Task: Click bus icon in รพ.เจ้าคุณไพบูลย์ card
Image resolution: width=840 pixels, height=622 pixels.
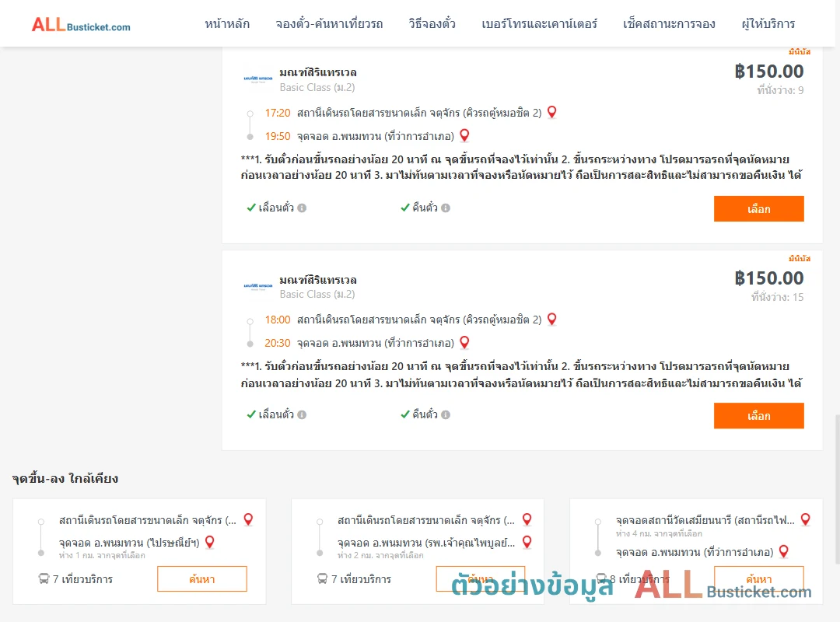Action: 323,578
